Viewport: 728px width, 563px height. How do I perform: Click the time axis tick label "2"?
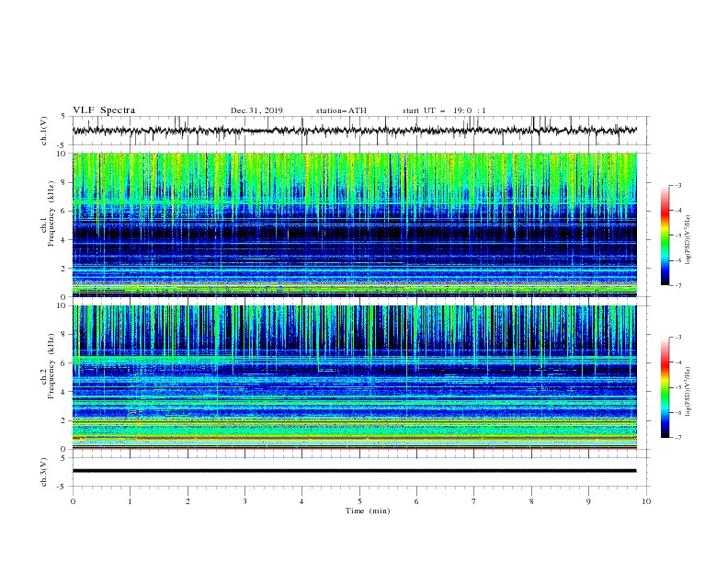pyautogui.click(x=188, y=501)
